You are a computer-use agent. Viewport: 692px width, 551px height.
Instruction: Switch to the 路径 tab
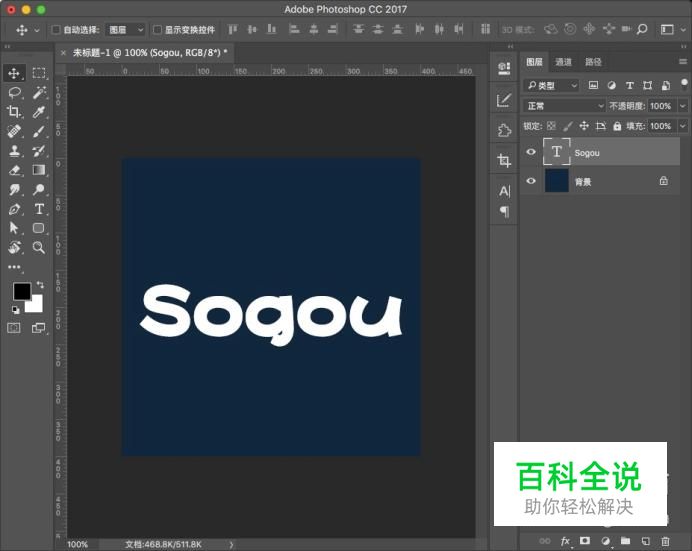point(593,62)
